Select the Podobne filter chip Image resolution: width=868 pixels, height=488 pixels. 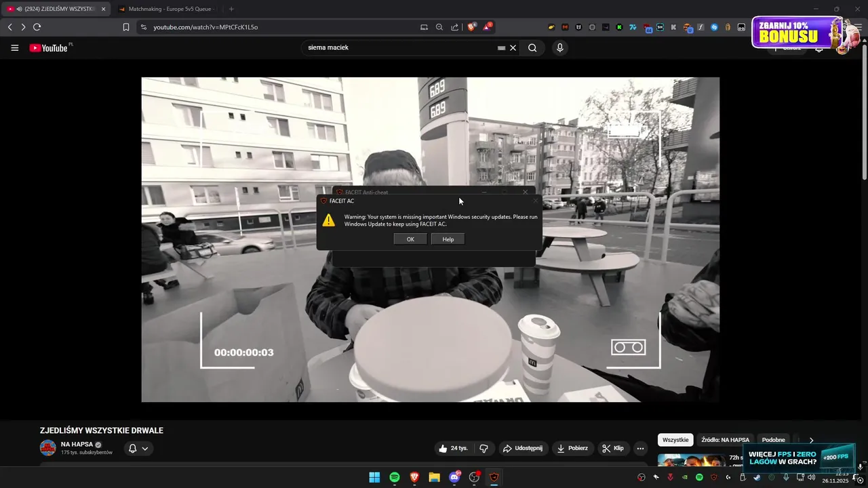(773, 440)
